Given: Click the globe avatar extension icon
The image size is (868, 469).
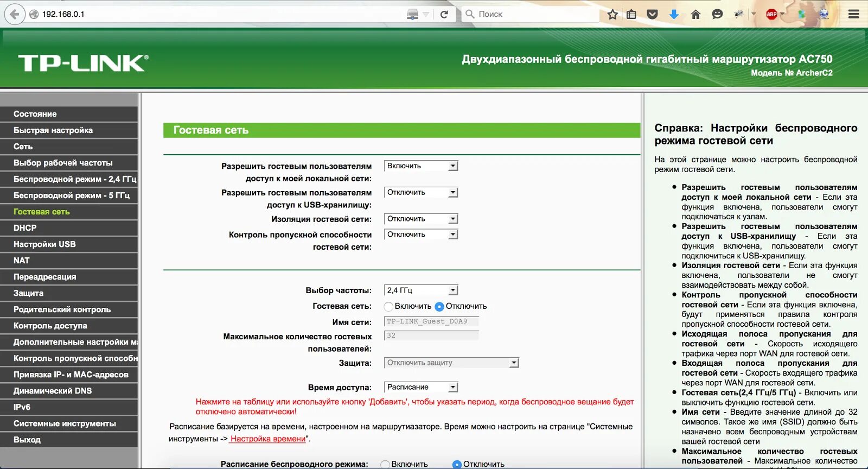Looking at the screenshot, I should pos(824,15).
